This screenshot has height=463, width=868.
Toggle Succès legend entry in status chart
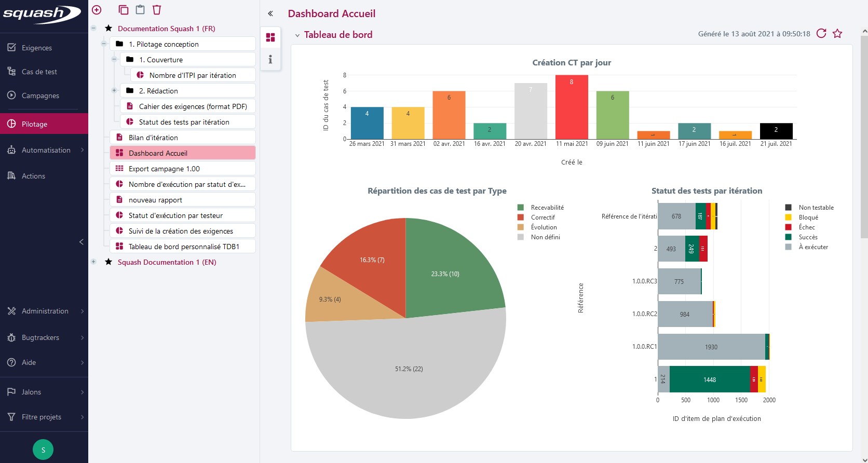click(x=808, y=237)
